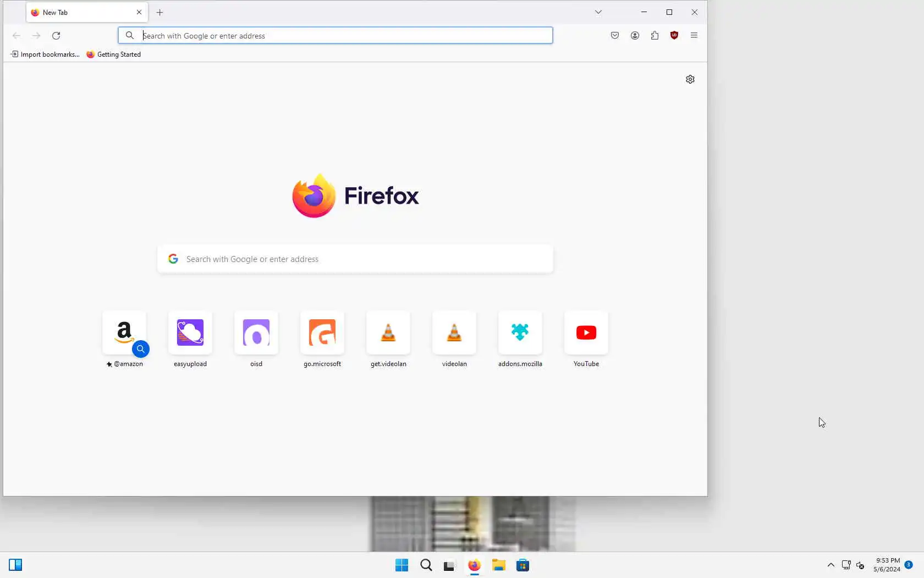Open the notification badge in system tray
924x578 pixels.
pos(909,565)
